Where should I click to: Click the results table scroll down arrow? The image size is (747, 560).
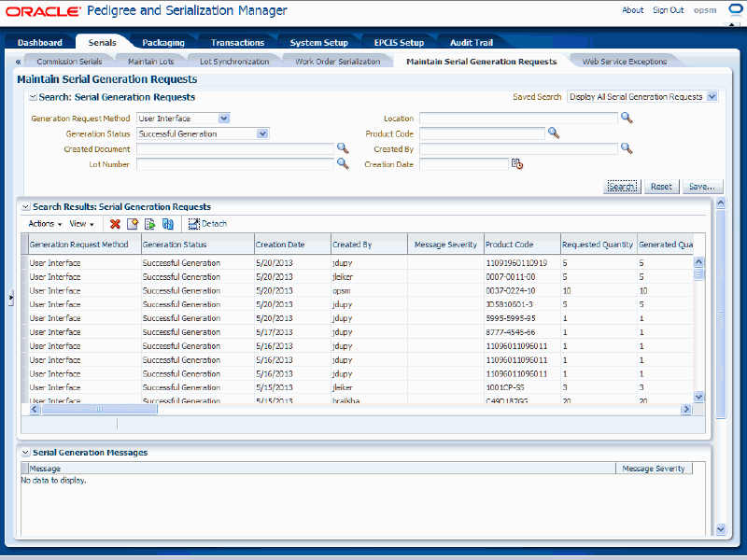[x=698, y=397]
